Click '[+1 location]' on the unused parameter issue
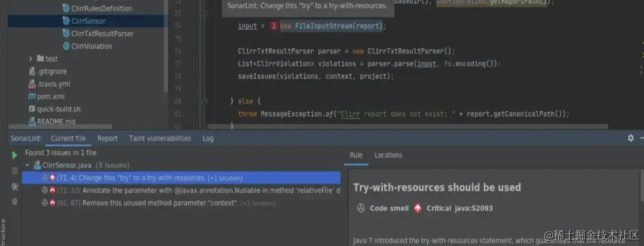This screenshot has height=246, width=644. click(258, 203)
